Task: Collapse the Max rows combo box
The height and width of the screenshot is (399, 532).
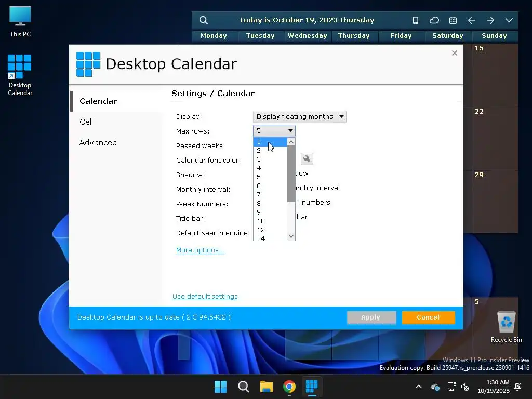Action: (274, 130)
